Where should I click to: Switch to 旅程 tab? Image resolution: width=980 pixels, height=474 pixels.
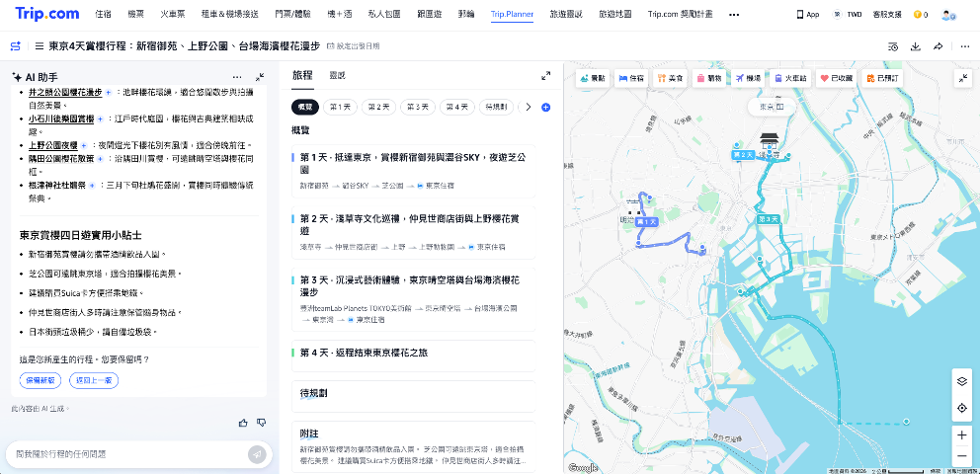[302, 76]
